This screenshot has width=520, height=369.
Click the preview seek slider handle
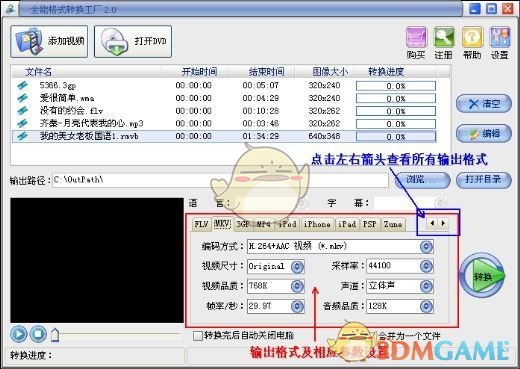(x=55, y=335)
